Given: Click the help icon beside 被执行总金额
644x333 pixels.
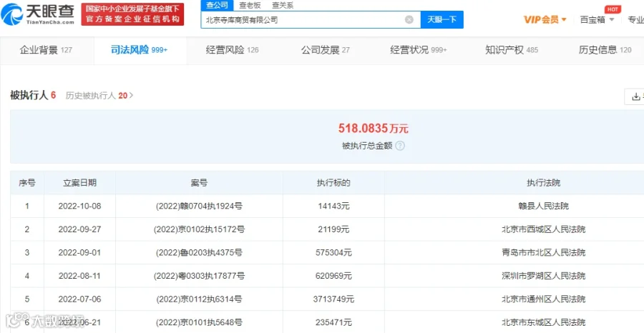Looking at the screenshot, I should [x=400, y=146].
